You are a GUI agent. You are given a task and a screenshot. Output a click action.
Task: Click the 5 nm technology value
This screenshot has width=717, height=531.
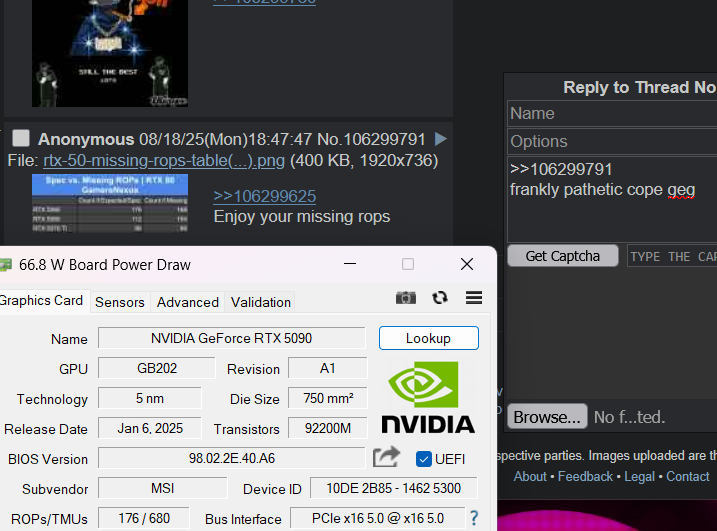(x=150, y=398)
